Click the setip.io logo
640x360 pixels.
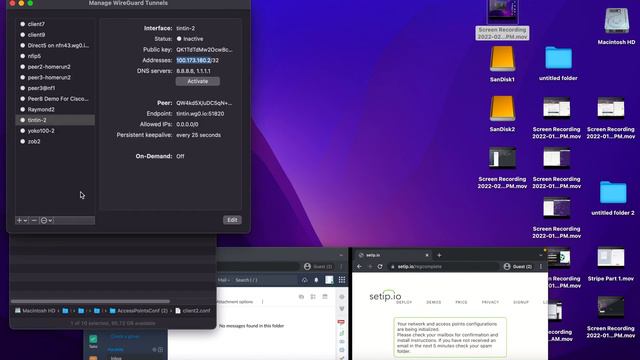pyautogui.click(x=385, y=296)
